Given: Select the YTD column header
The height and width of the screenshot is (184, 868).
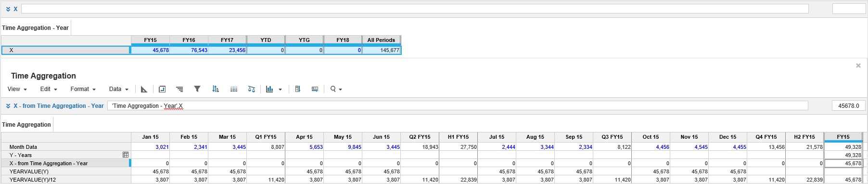Looking at the screenshot, I should click(266, 40).
